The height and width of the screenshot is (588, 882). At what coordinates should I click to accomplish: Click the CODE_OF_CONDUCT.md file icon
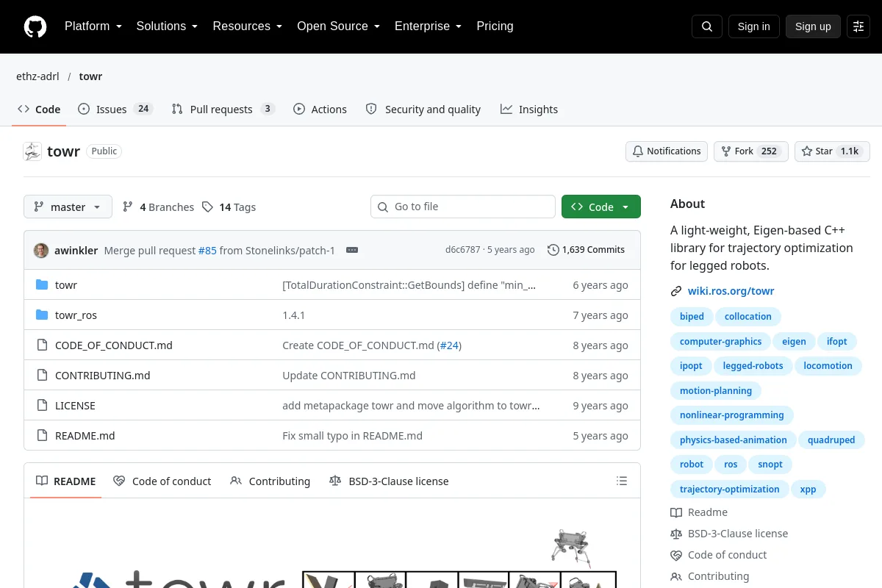[42, 345]
